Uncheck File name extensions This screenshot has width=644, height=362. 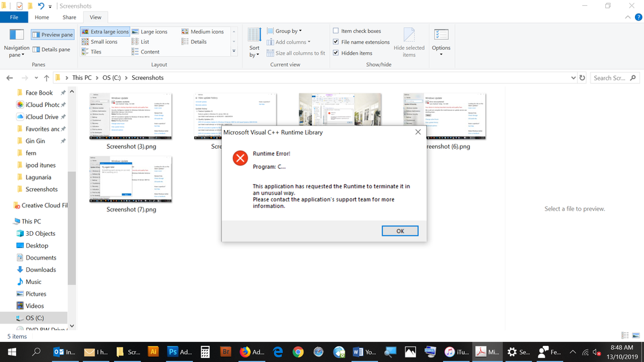(x=336, y=42)
